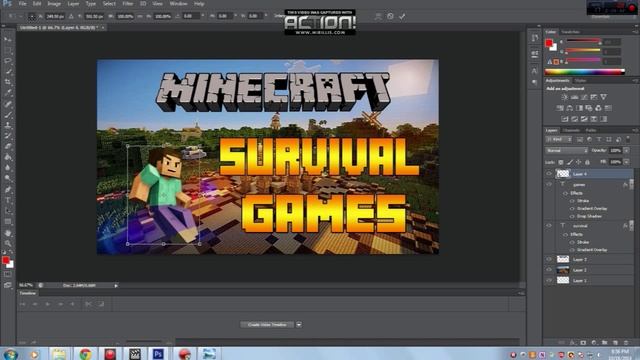Click the Layer 2 thumbnail
640x360 pixels.
tap(563, 270)
